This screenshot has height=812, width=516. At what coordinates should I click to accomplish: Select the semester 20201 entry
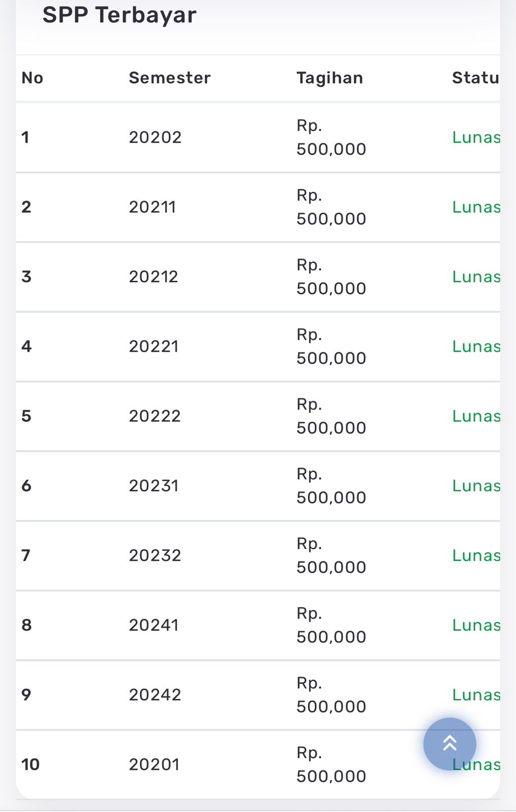click(x=154, y=764)
